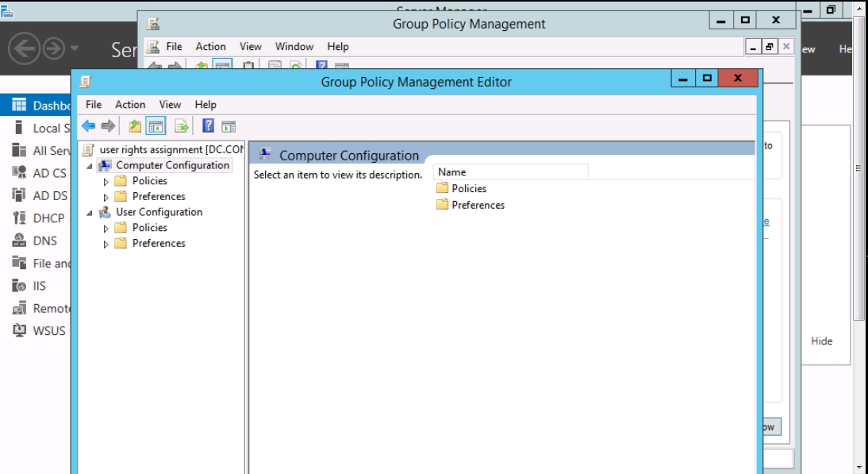The width and height of the screenshot is (868, 474).
Task: Open Action menu in Group Policy Management window
Action: [211, 47]
